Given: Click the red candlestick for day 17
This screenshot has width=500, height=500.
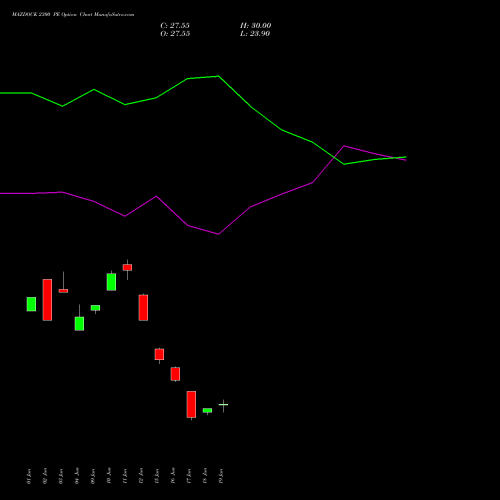Looking at the screenshot, I should (x=191, y=404).
